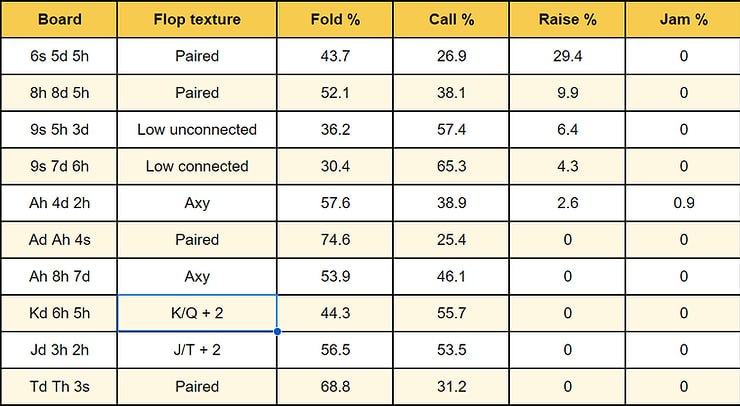Image resolution: width=740 pixels, height=406 pixels.
Task: Click the Fold % column header
Action: tap(334, 19)
